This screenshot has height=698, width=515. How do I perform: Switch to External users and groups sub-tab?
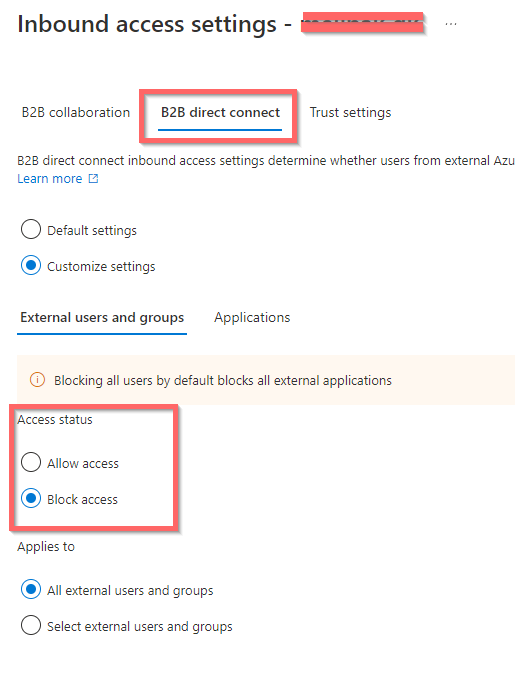tap(102, 317)
